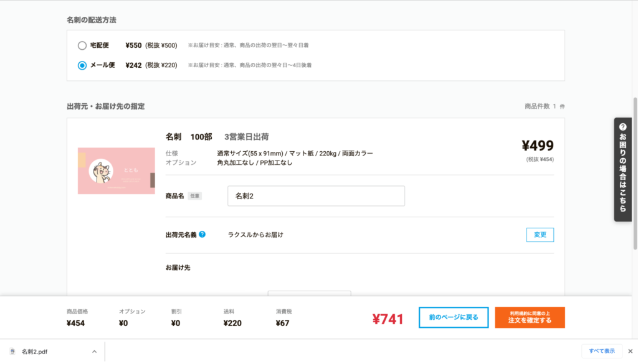Click the 商品名 text field containing 名刺2
The width and height of the screenshot is (638, 364).
(316, 196)
